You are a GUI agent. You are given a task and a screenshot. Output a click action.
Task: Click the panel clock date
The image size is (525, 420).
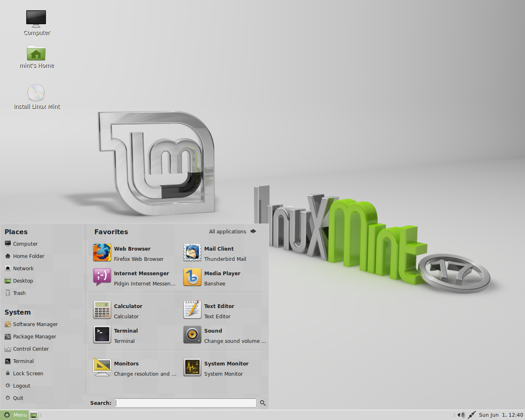click(x=501, y=415)
